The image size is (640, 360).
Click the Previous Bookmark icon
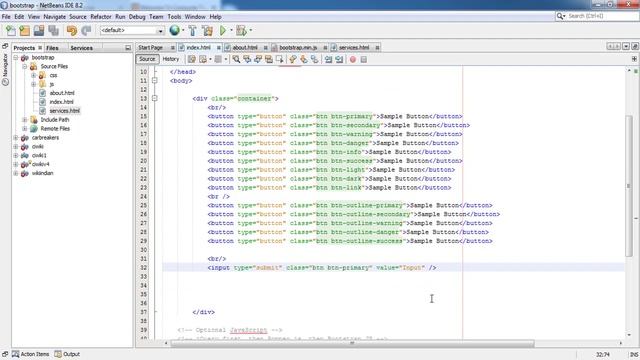click(293, 59)
